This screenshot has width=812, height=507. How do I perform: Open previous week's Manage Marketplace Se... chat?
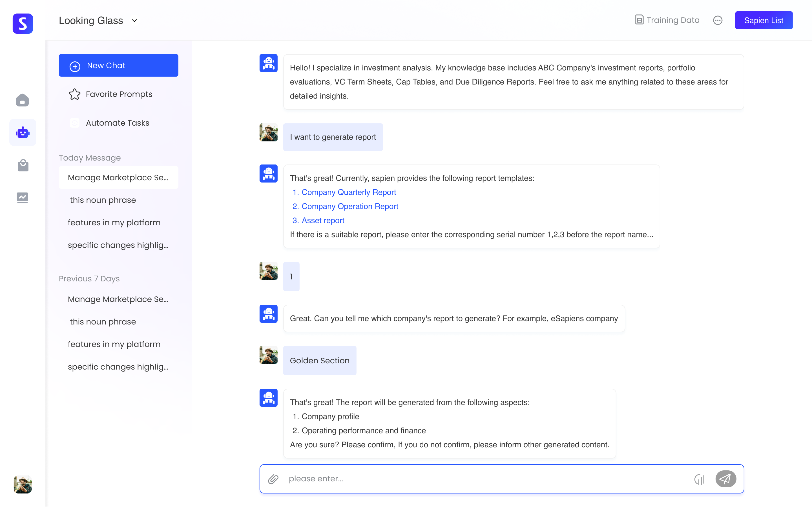click(118, 299)
